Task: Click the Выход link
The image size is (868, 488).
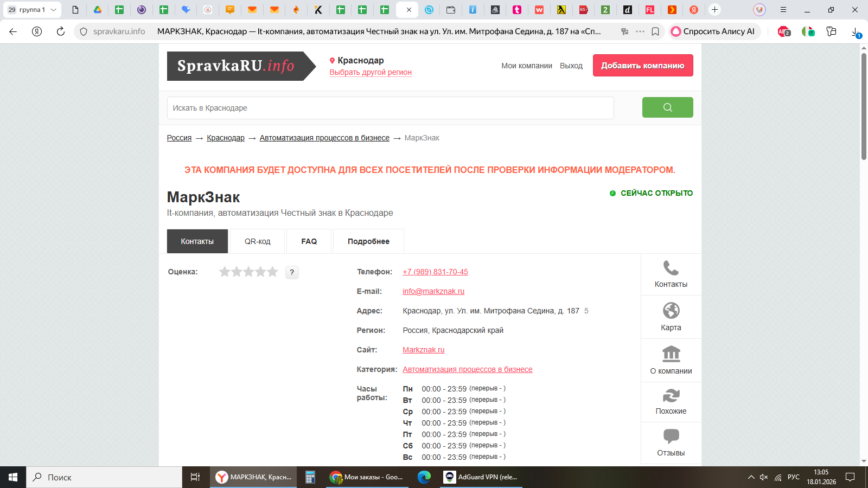Action: (x=571, y=66)
